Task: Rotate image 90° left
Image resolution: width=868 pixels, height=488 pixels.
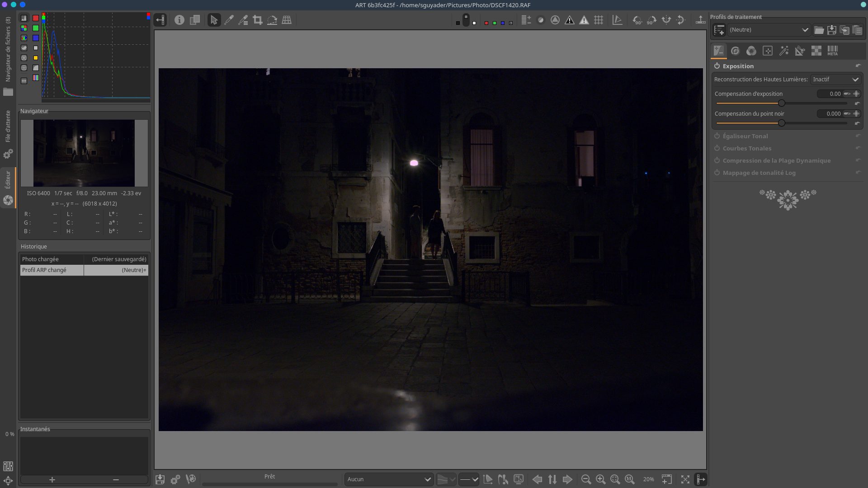Action: coord(637,20)
